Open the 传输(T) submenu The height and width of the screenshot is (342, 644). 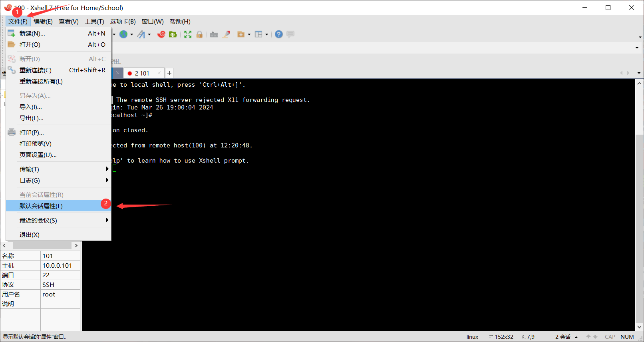58,169
